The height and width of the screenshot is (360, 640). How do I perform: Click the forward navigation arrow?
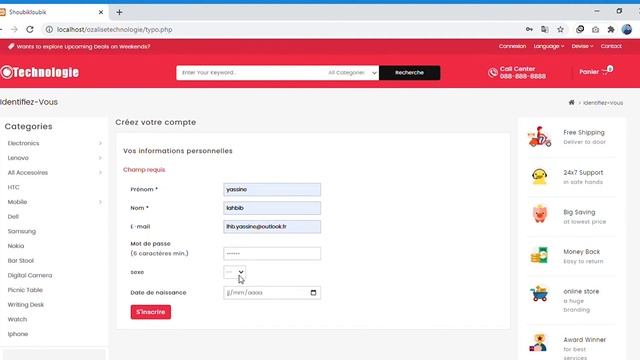tap(14, 29)
